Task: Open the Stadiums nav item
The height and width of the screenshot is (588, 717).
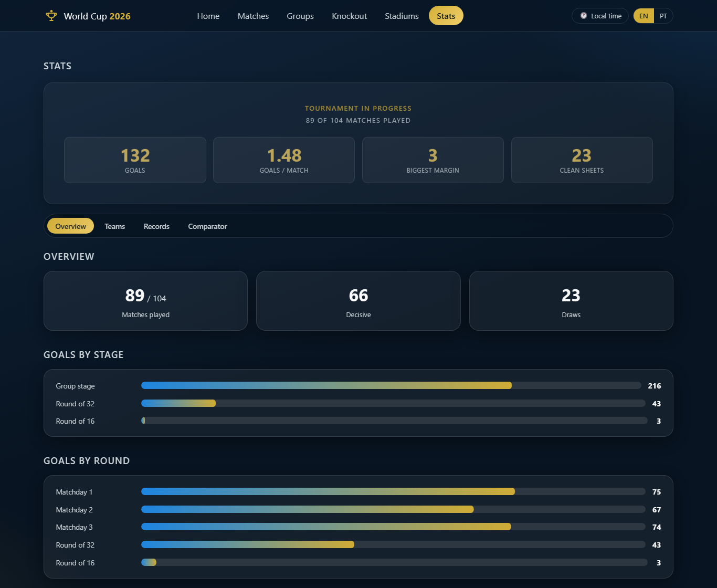Action: 402,16
